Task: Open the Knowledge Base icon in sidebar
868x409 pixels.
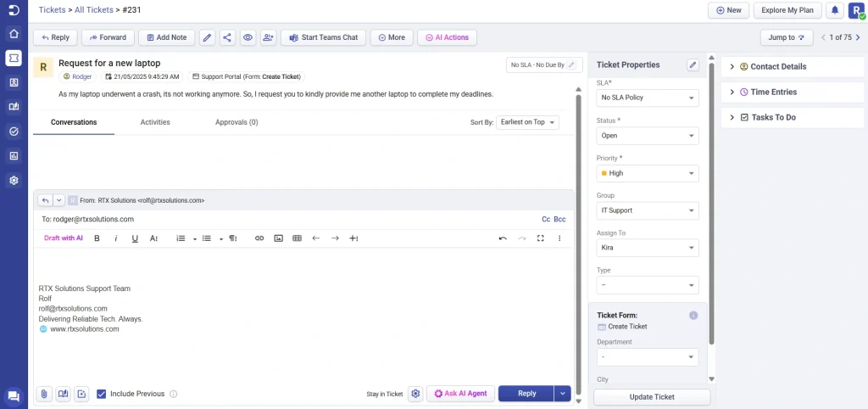Action: pos(14,107)
